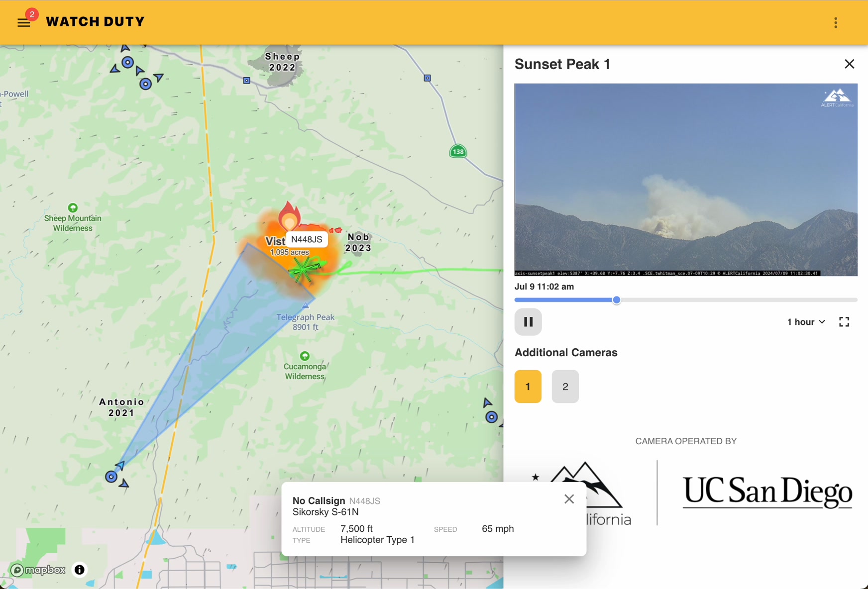
Task: Select the camera marker at right map edge
Action: click(x=491, y=417)
